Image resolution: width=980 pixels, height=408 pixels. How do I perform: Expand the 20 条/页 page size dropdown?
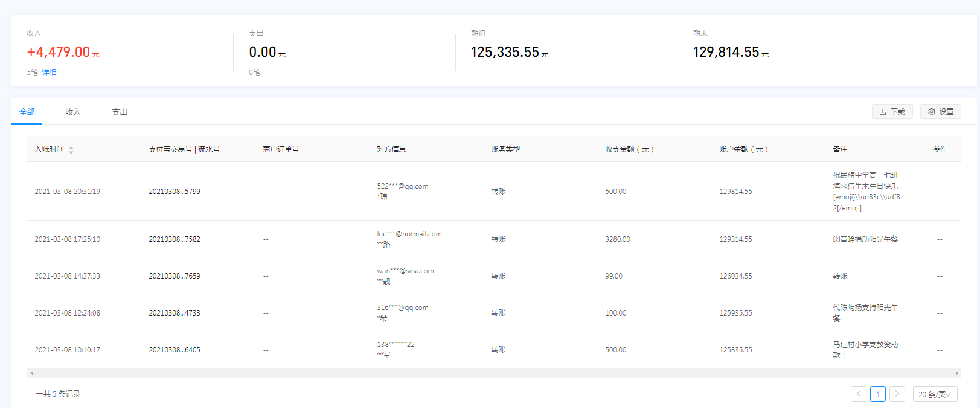(935, 394)
